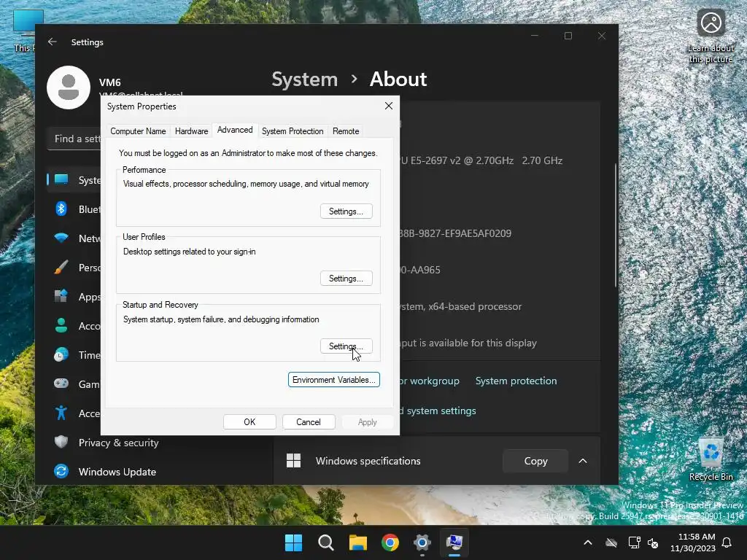Viewport: 747px width, 560px height.
Task: Click the Find a setting search box
Action: pos(75,139)
